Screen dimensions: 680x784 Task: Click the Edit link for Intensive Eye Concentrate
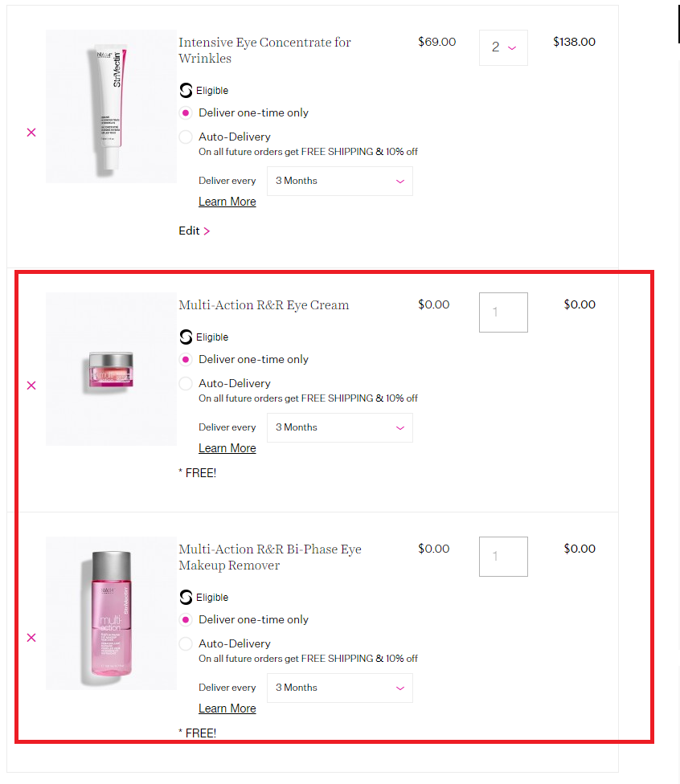pyautogui.click(x=190, y=231)
